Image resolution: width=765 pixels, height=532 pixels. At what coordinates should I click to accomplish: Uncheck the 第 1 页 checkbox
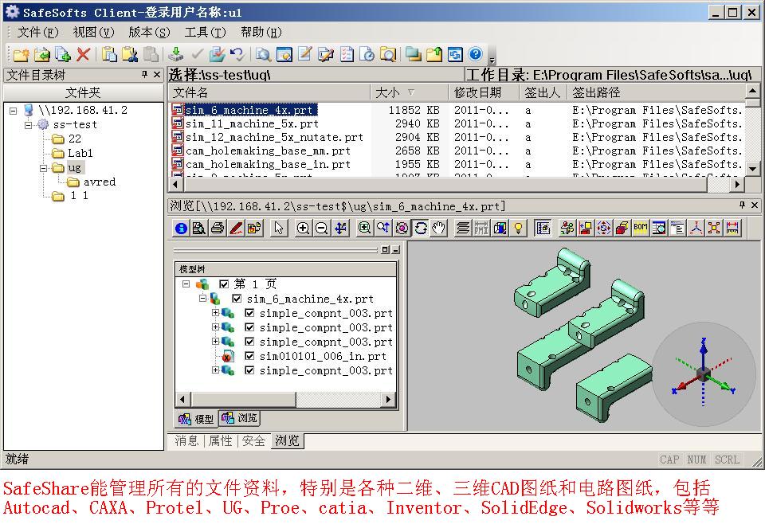[224, 284]
